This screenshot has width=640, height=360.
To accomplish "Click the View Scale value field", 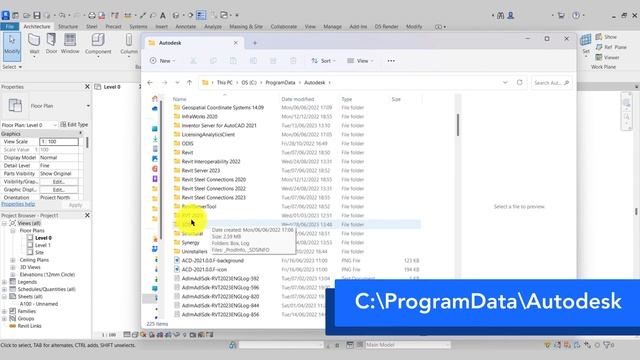I will [59, 142].
